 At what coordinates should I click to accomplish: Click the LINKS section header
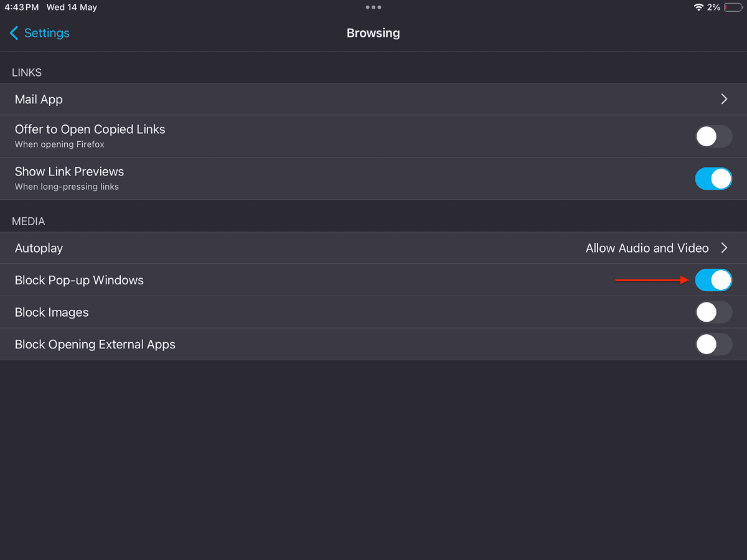tap(27, 73)
